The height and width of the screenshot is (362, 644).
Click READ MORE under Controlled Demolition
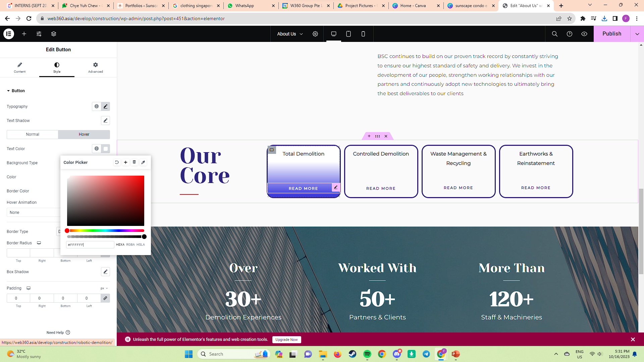point(381,188)
